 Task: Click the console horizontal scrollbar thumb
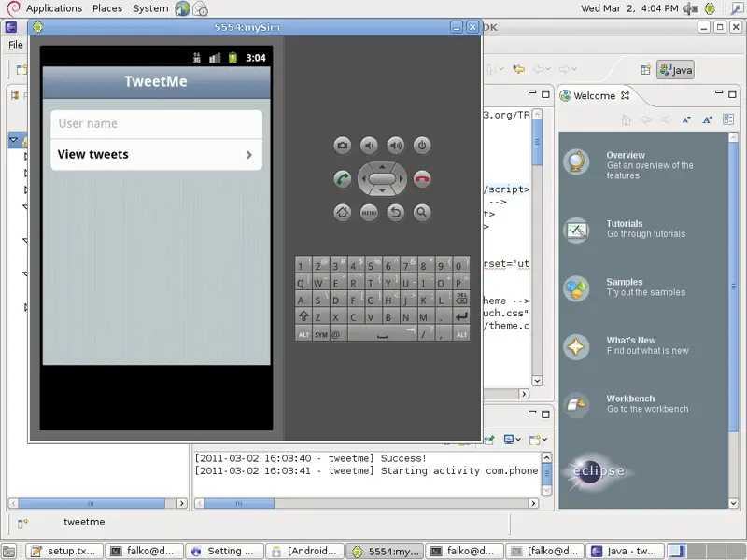click(239, 503)
